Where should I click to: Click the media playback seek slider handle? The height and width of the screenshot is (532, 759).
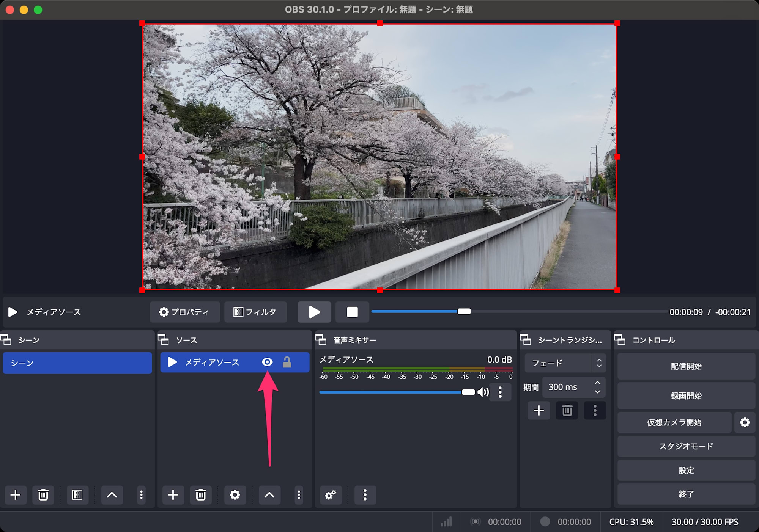[x=464, y=311]
